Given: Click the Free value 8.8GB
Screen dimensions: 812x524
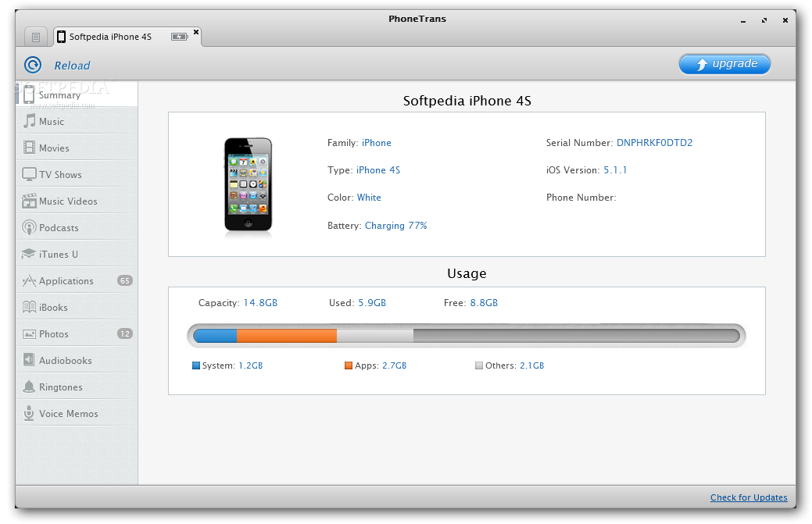Looking at the screenshot, I should (484, 302).
